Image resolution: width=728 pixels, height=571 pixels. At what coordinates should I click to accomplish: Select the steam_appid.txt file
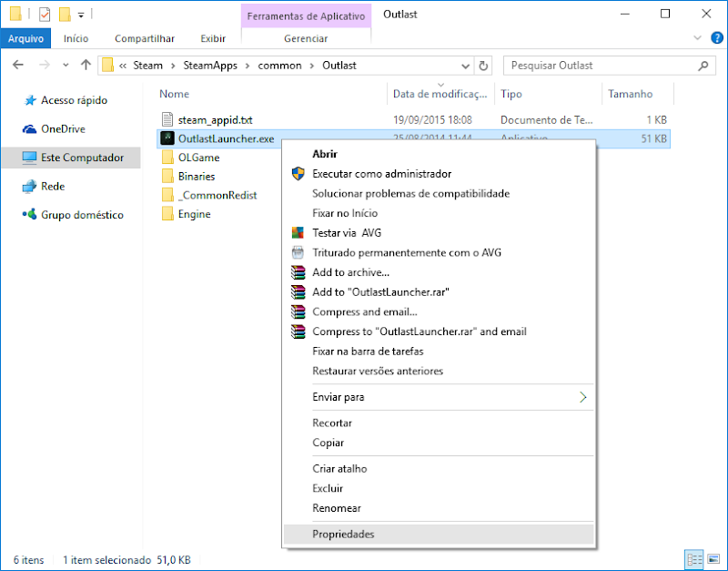[215, 120]
